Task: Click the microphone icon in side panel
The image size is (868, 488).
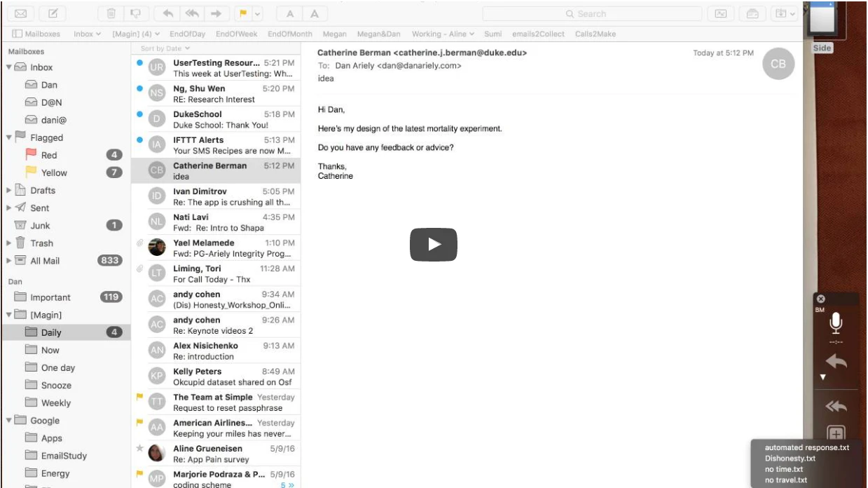Action: [x=836, y=323]
